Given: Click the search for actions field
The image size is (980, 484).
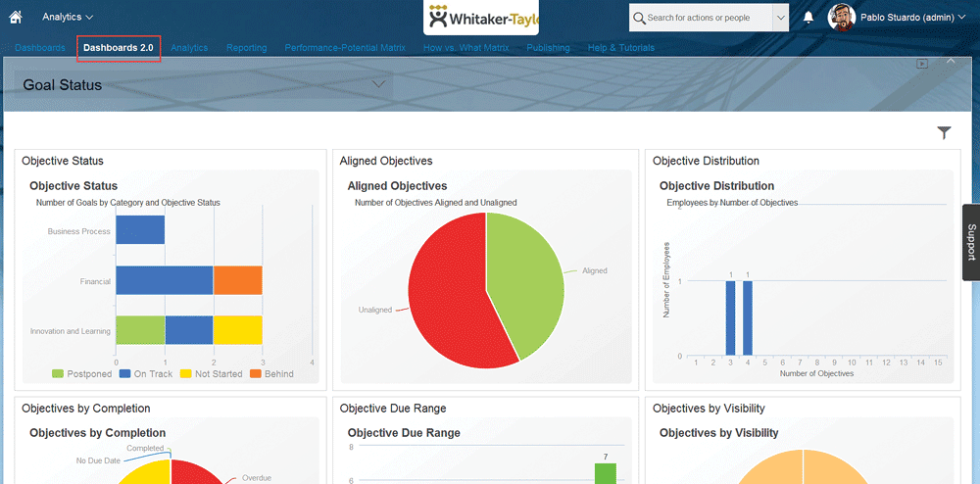Looking at the screenshot, I should pyautogui.click(x=706, y=18).
